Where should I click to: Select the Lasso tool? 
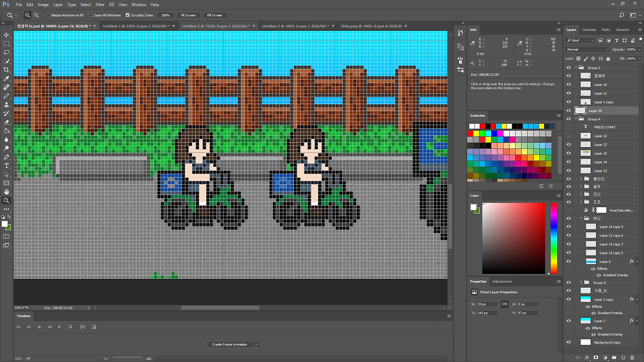click(7, 52)
